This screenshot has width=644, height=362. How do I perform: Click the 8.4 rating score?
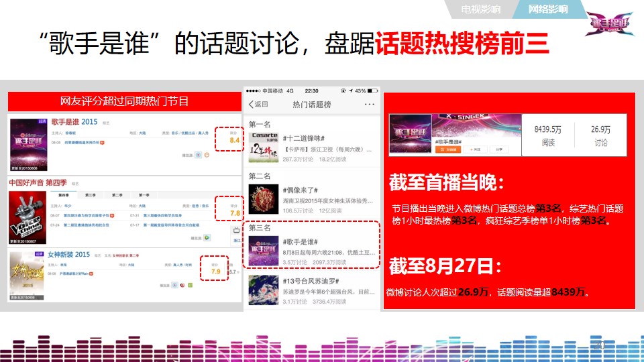235,140
